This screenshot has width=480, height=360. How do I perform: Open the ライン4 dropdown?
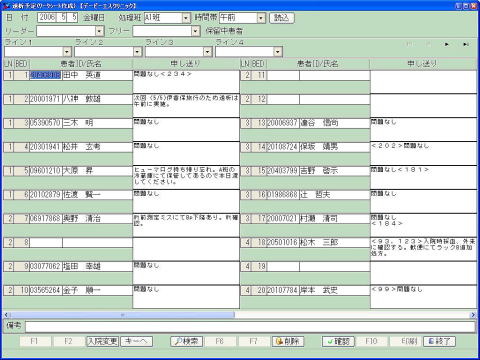pyautogui.click(x=278, y=52)
